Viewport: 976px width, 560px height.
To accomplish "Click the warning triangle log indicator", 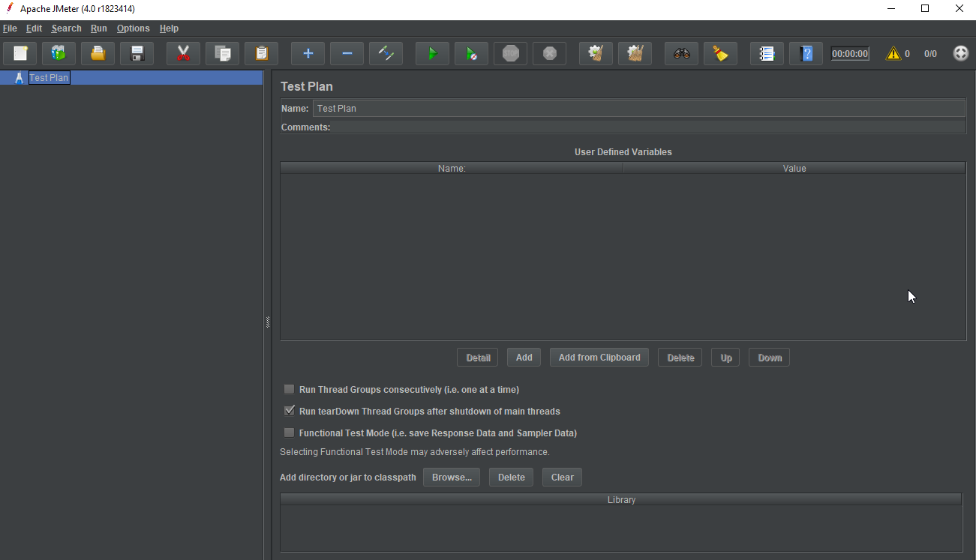I will (893, 54).
